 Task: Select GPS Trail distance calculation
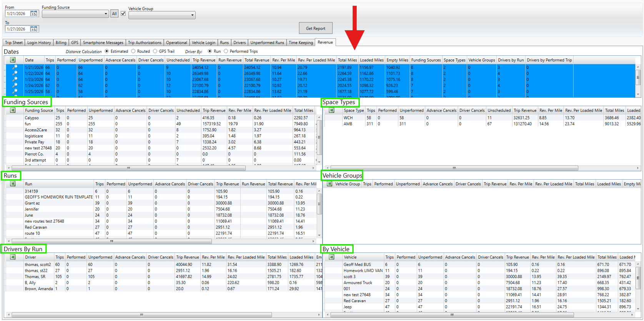[155, 51]
